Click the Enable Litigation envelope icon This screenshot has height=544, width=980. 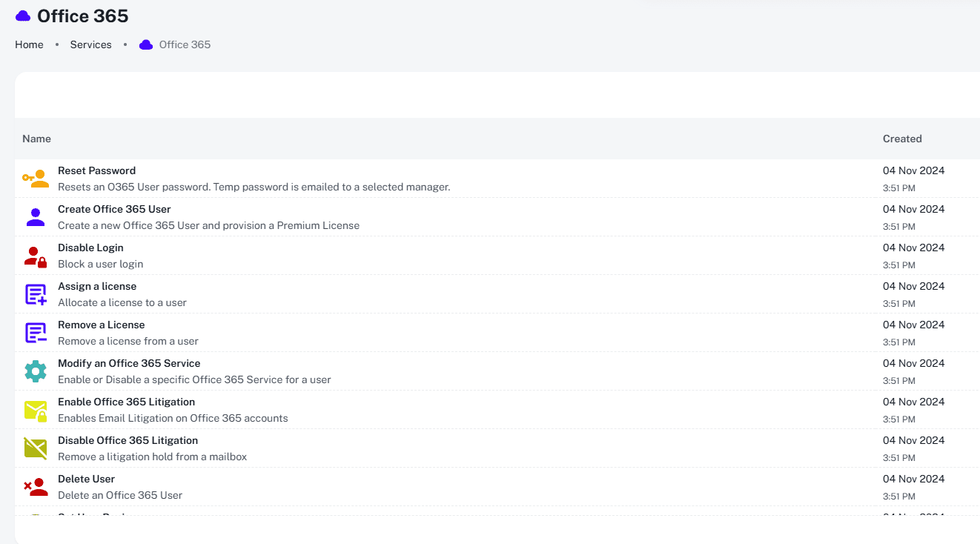pyautogui.click(x=35, y=409)
